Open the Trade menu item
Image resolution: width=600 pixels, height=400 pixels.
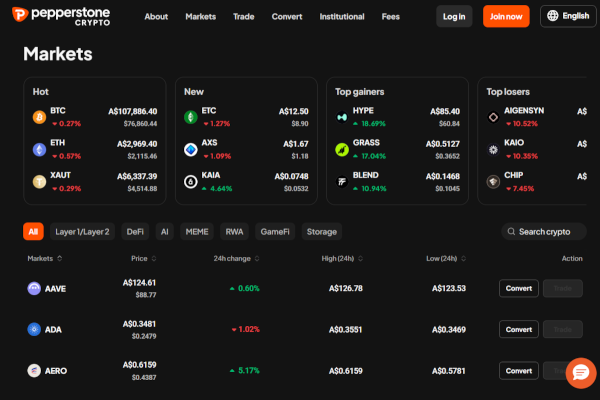pos(244,16)
